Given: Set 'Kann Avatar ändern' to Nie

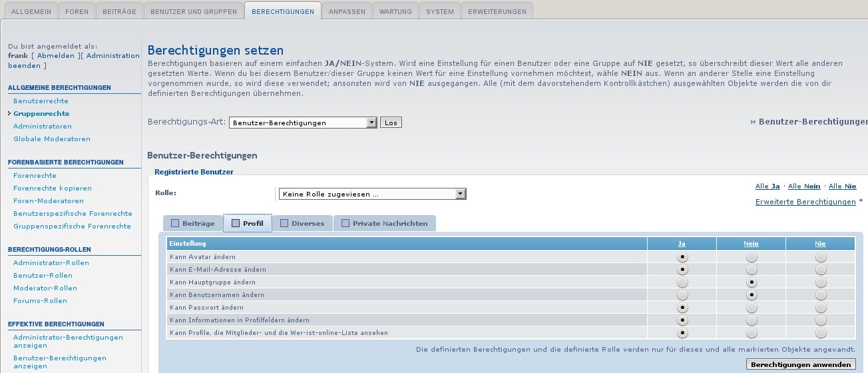Looking at the screenshot, I should tap(821, 256).
